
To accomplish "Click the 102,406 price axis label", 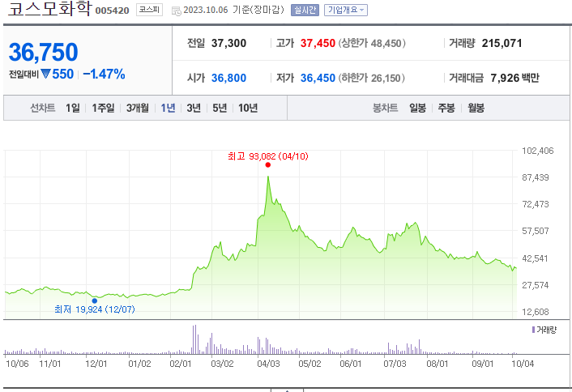I will pos(538,151).
